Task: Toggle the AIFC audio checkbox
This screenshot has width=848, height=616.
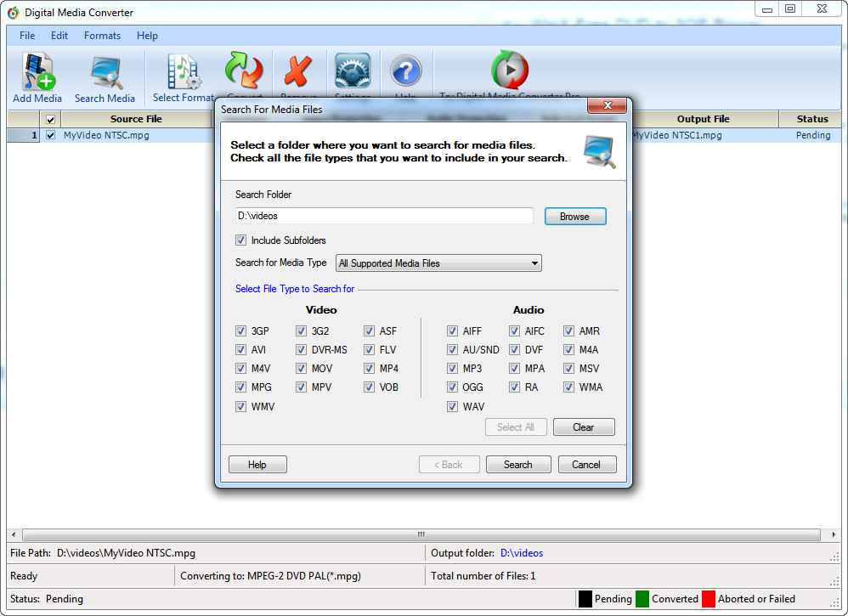Action: pyautogui.click(x=514, y=331)
